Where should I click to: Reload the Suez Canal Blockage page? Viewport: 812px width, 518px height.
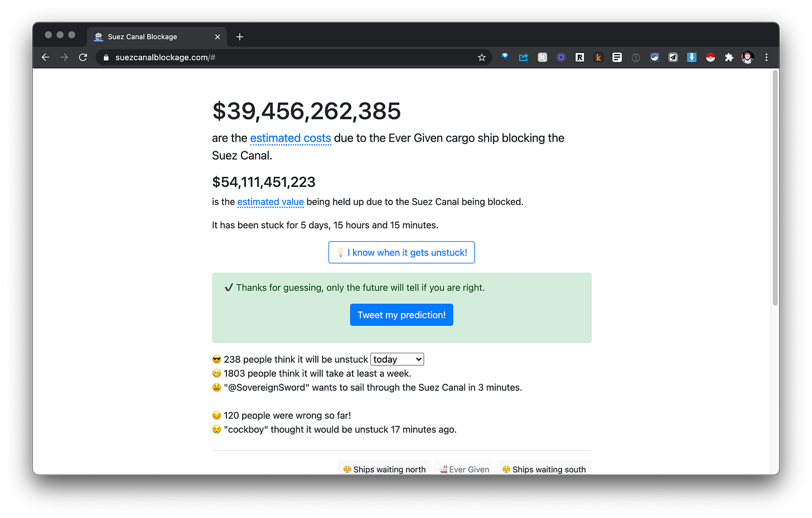point(83,57)
